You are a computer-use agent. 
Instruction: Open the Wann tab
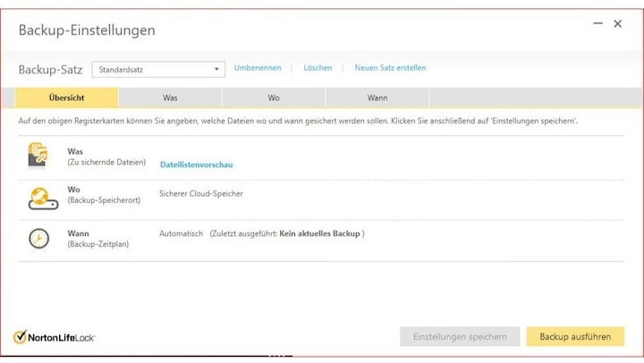377,97
